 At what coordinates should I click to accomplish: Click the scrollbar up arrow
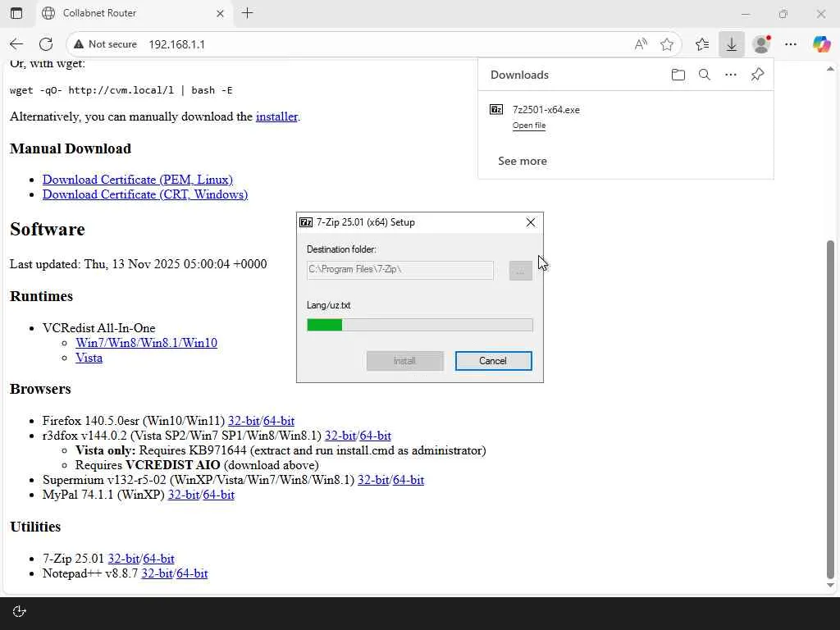click(x=830, y=69)
